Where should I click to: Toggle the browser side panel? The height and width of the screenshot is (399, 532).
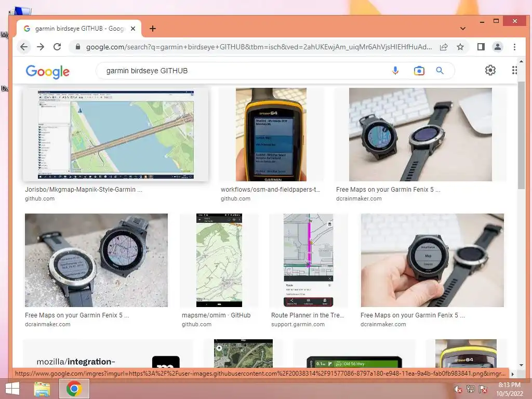481,47
